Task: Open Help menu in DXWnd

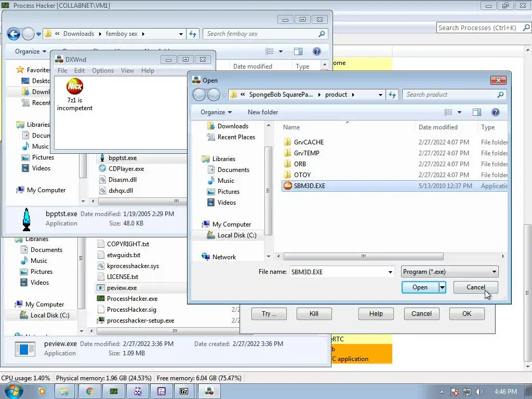Action: (x=148, y=71)
